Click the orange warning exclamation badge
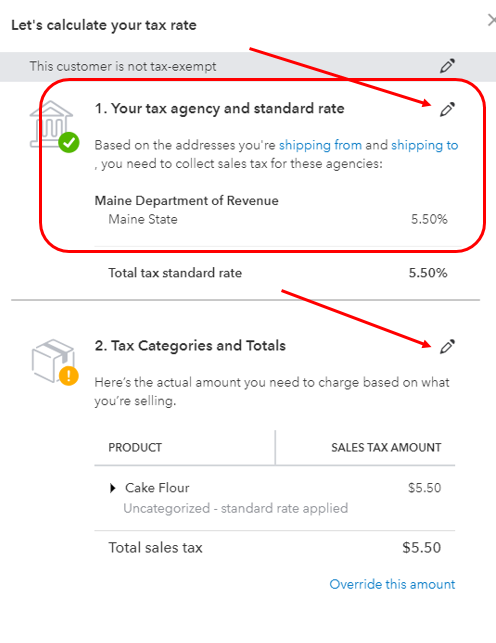496x643 pixels. coord(69,376)
